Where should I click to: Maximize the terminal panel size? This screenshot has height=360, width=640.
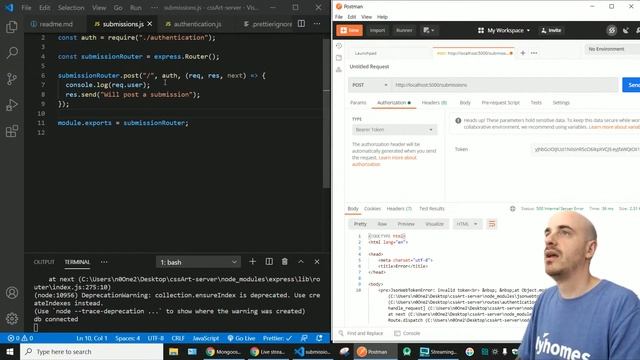tap(301, 262)
